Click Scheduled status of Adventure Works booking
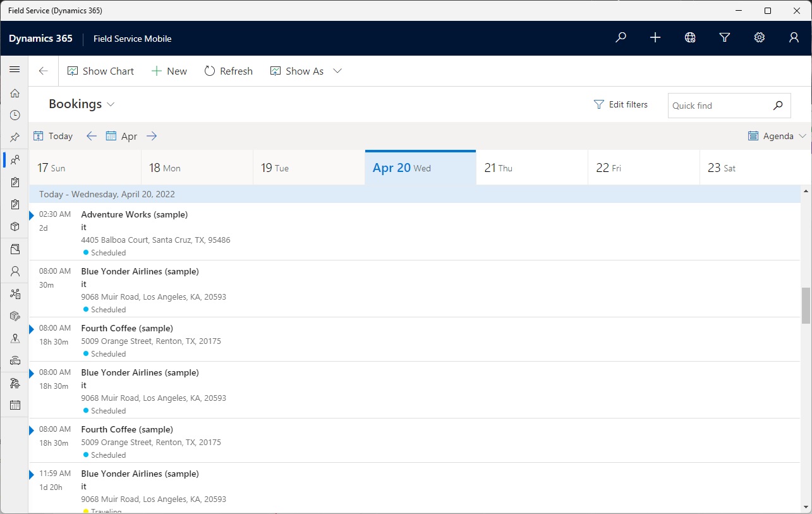 point(104,252)
